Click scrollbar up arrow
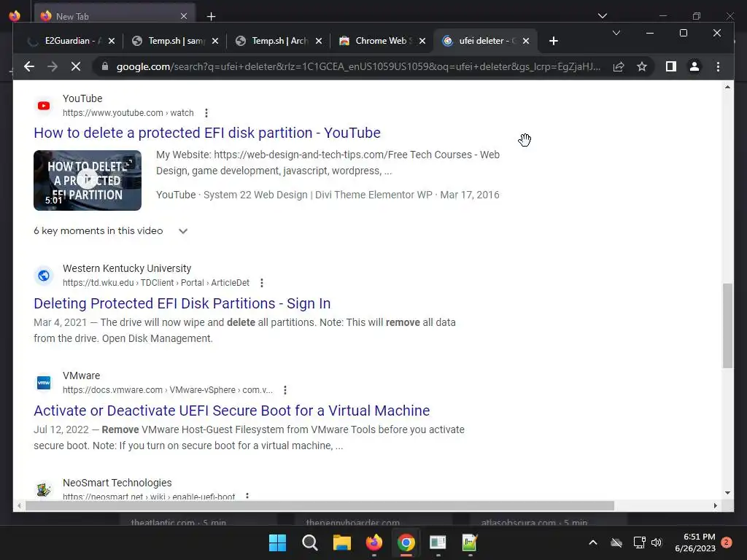Screen dimensions: 747x560 coord(727,87)
